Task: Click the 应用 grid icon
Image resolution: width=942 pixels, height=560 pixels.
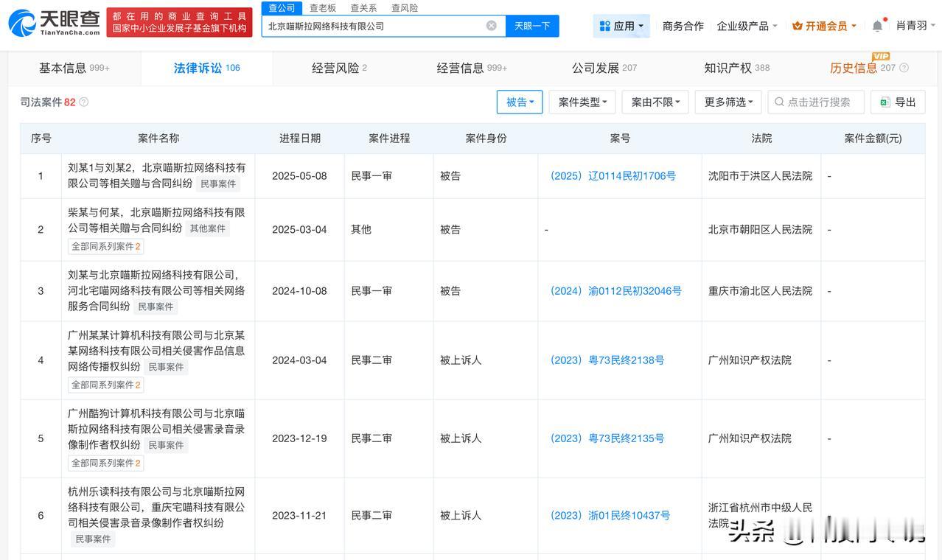Action: tap(605, 26)
